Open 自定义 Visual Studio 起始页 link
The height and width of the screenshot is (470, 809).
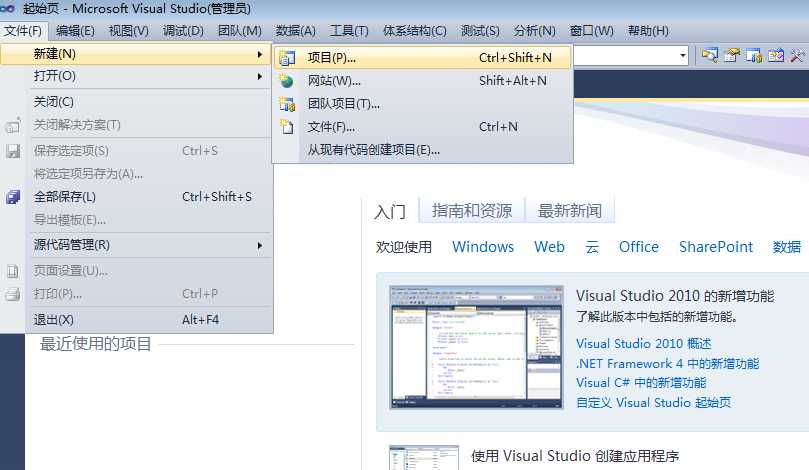click(653, 402)
